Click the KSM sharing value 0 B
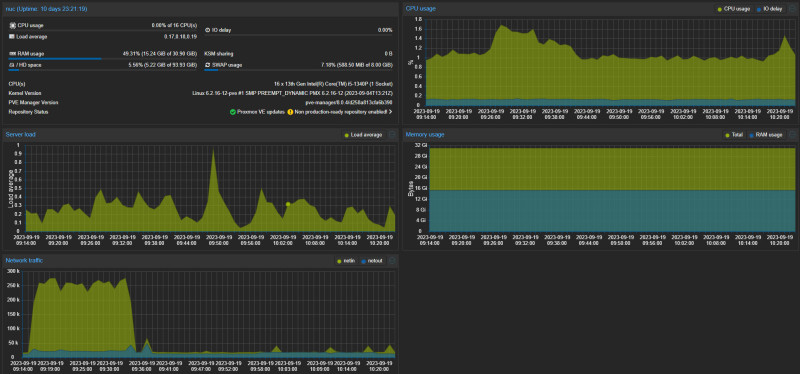 click(x=388, y=54)
